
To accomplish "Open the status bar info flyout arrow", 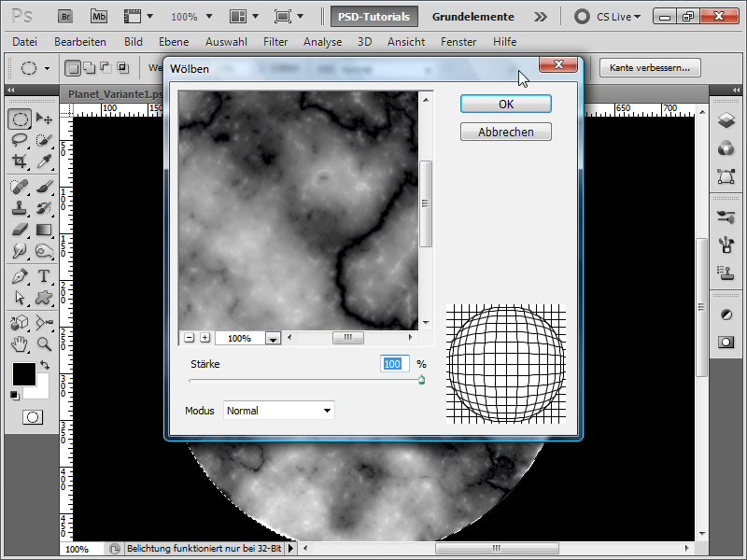I will (291, 549).
